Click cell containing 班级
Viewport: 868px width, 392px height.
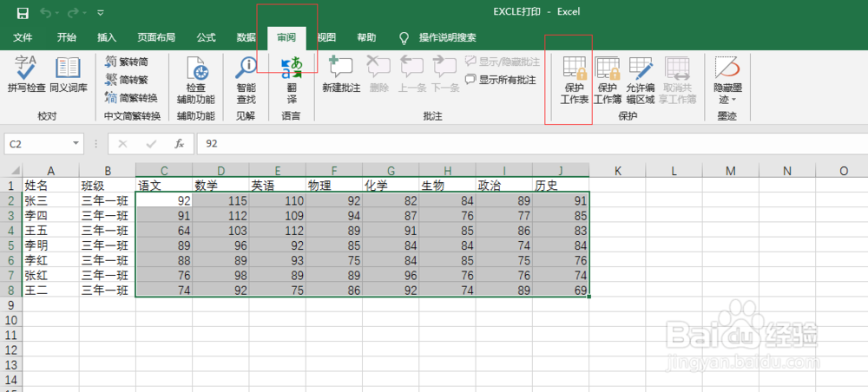108,186
